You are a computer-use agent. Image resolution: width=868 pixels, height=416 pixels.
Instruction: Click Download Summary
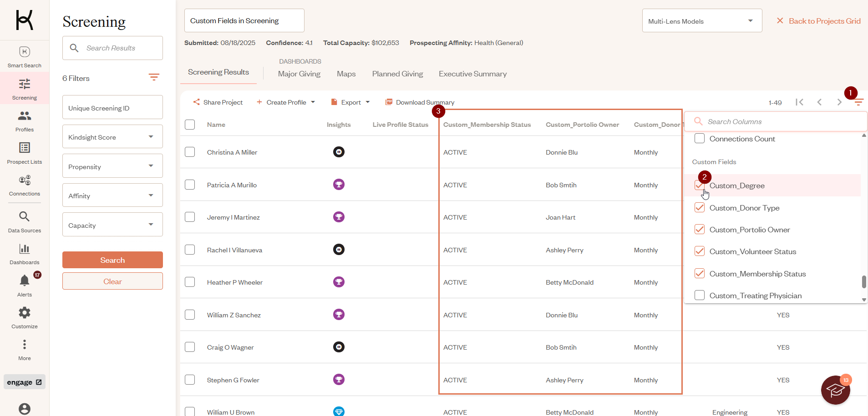tap(420, 102)
